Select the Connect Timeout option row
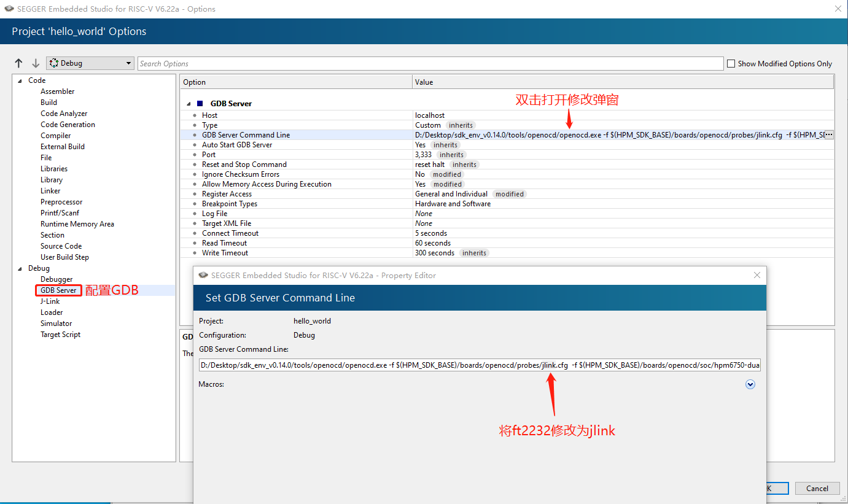This screenshot has height=504, width=848. pos(507,233)
